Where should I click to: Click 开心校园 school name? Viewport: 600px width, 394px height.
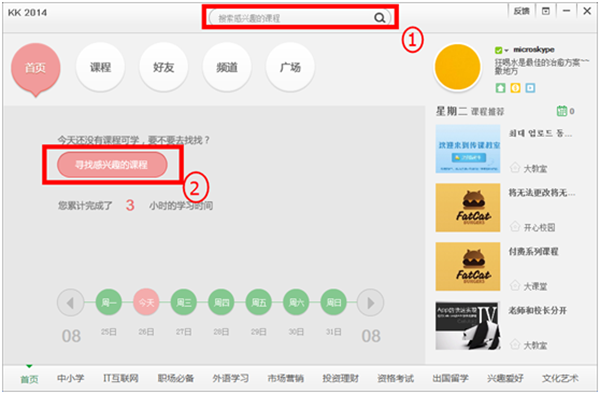pyautogui.click(x=539, y=228)
